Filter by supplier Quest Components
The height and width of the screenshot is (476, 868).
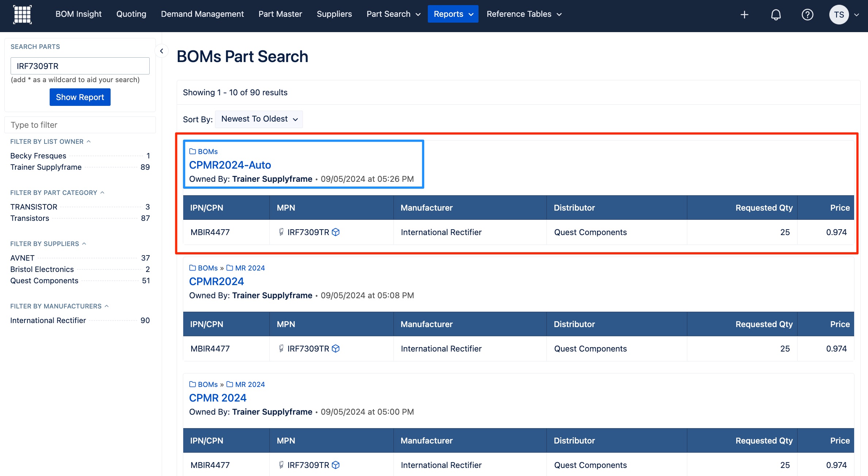click(80, 281)
